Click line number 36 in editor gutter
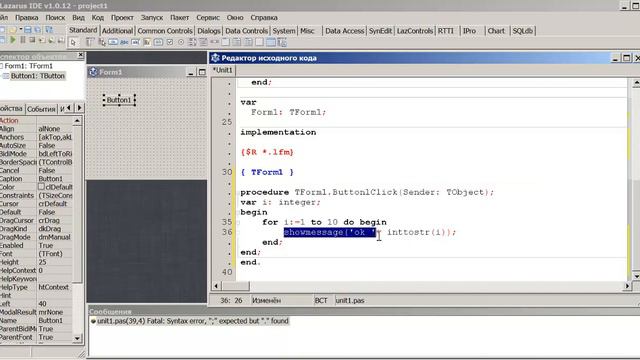This screenshot has height=360, width=640. click(227, 232)
